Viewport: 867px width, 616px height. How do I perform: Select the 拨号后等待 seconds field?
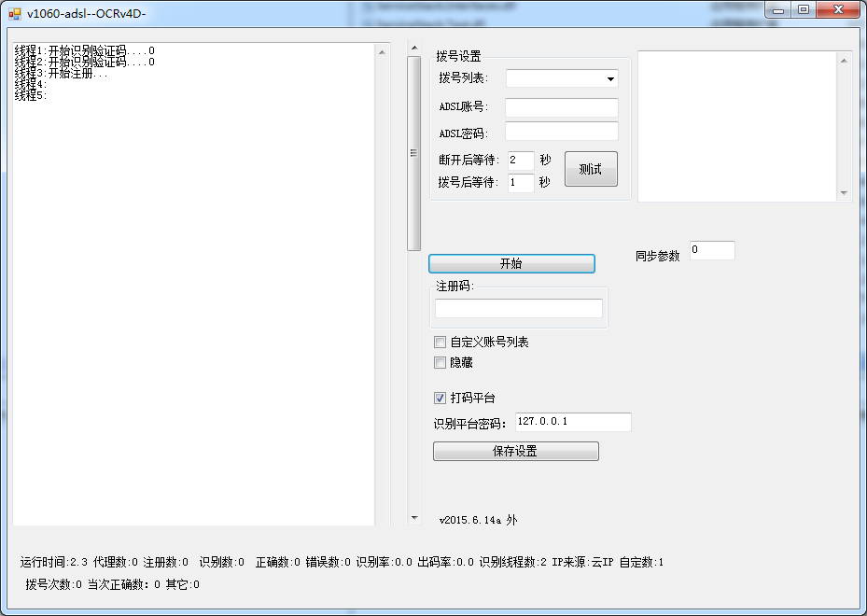[x=519, y=183]
